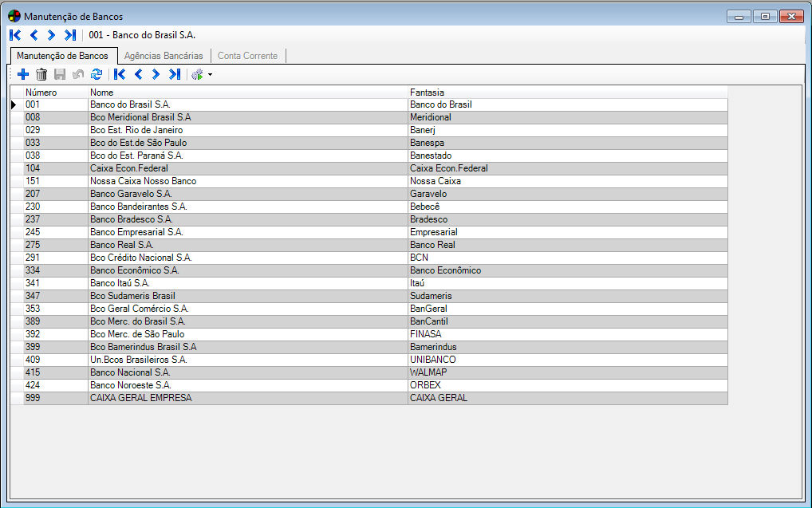Click the gear actions icon in the toolbar
This screenshot has height=508, width=812.
197,74
